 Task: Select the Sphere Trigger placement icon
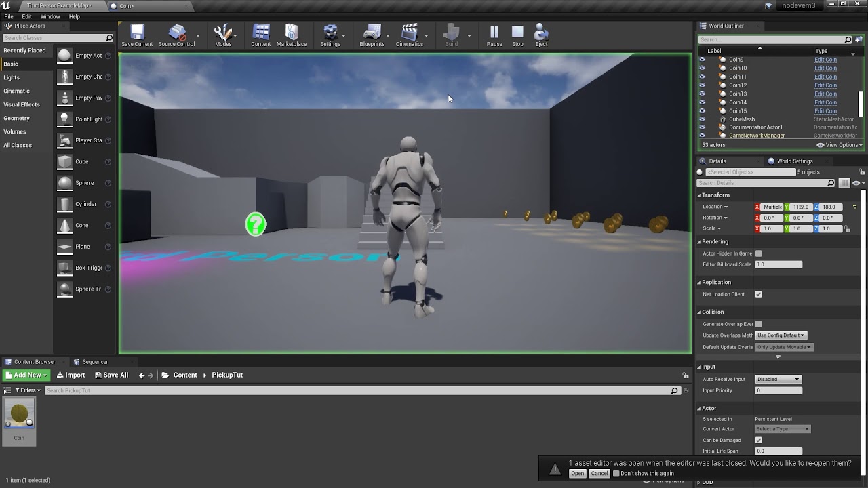(64, 289)
